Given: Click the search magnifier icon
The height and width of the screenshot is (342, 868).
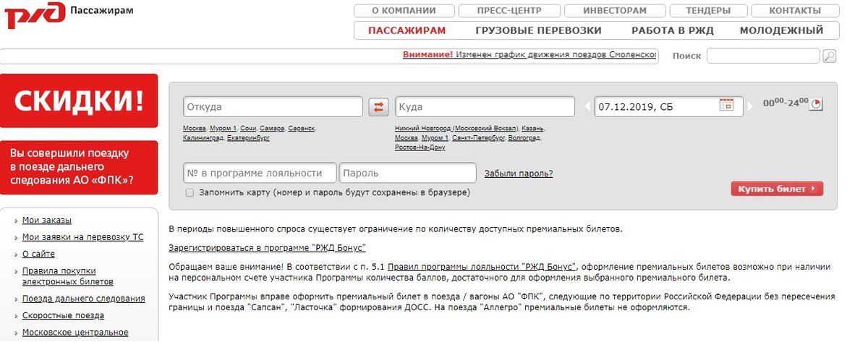Looking at the screenshot, I should (830, 56).
